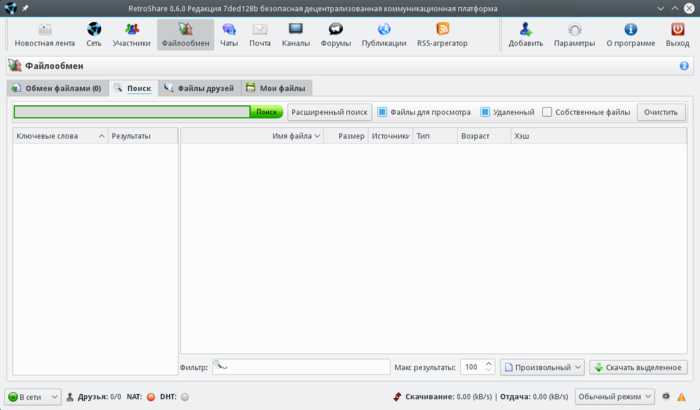
Task: Click the Источники column header
Action: pyautogui.click(x=391, y=136)
